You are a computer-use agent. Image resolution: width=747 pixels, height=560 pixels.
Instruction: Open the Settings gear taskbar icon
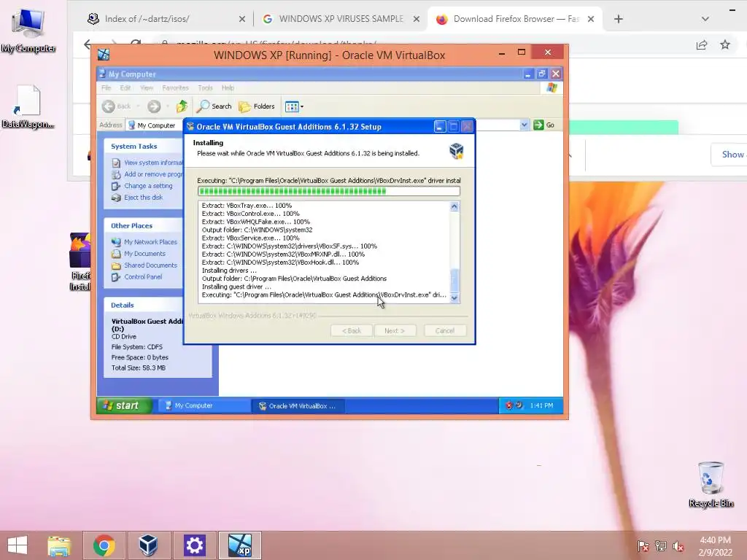pyautogui.click(x=194, y=545)
